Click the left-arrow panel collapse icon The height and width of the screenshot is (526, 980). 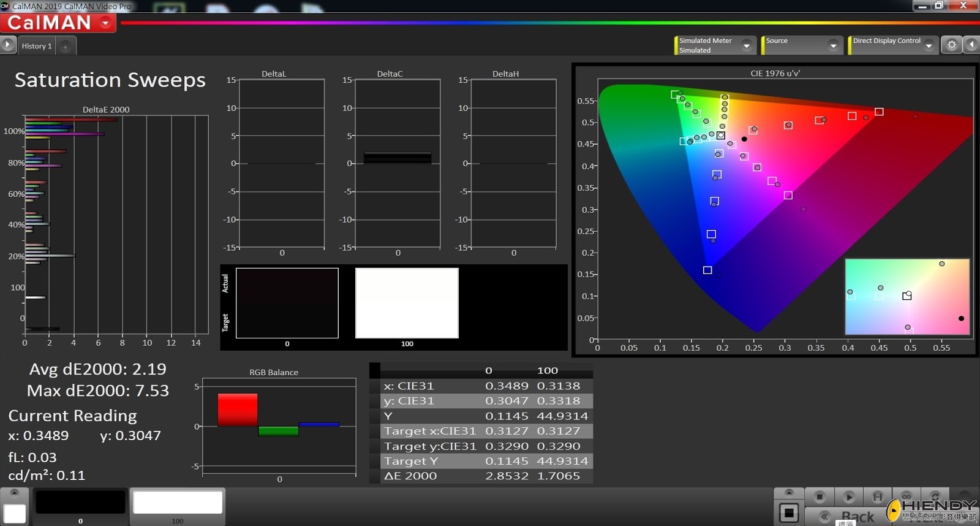971,45
